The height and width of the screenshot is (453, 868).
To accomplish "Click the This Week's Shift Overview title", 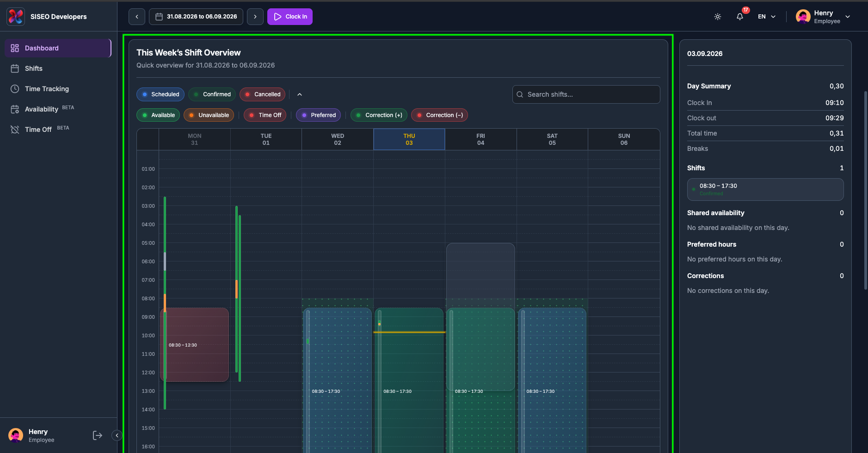I will coord(189,53).
